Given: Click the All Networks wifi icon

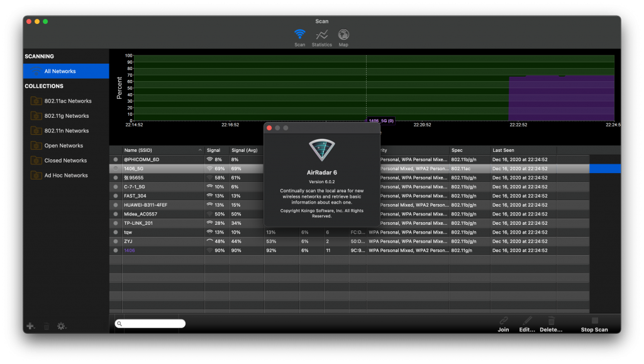Looking at the screenshot, I should click(x=36, y=71).
